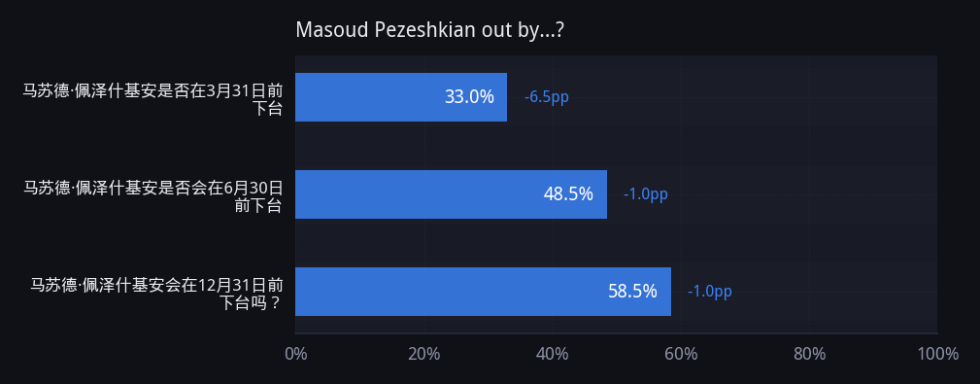Click the -1.0pp change beside 58.5% bar
The height and width of the screenshot is (384, 980).
pos(709,292)
